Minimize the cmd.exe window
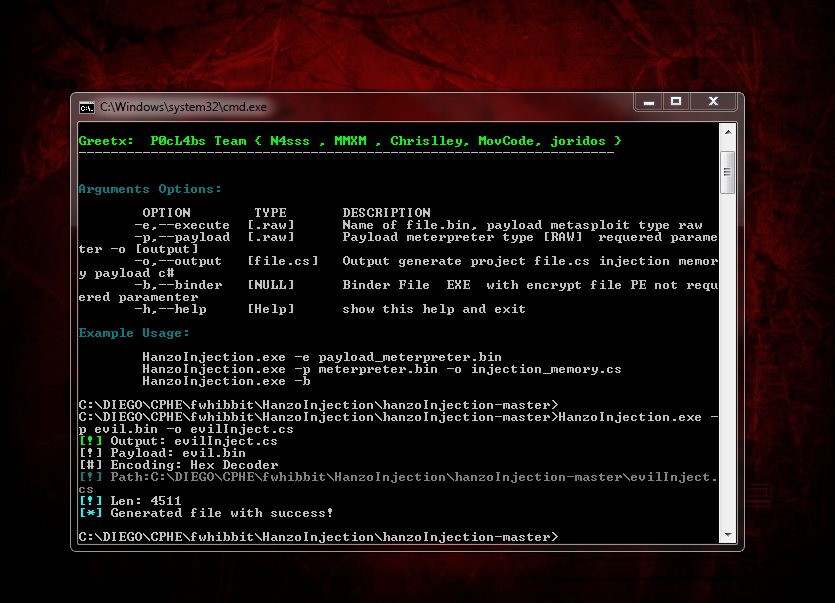Image resolution: width=835 pixels, height=603 pixels. (x=649, y=101)
